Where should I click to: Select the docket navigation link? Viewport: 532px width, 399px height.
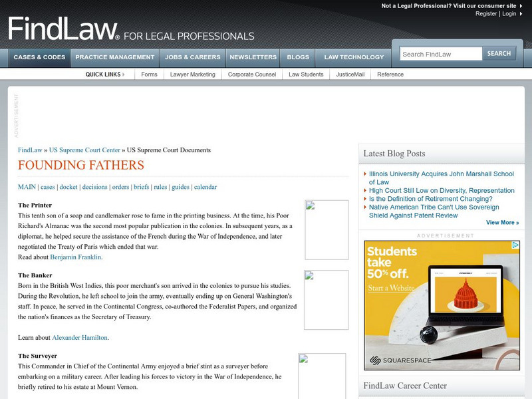[x=68, y=187]
